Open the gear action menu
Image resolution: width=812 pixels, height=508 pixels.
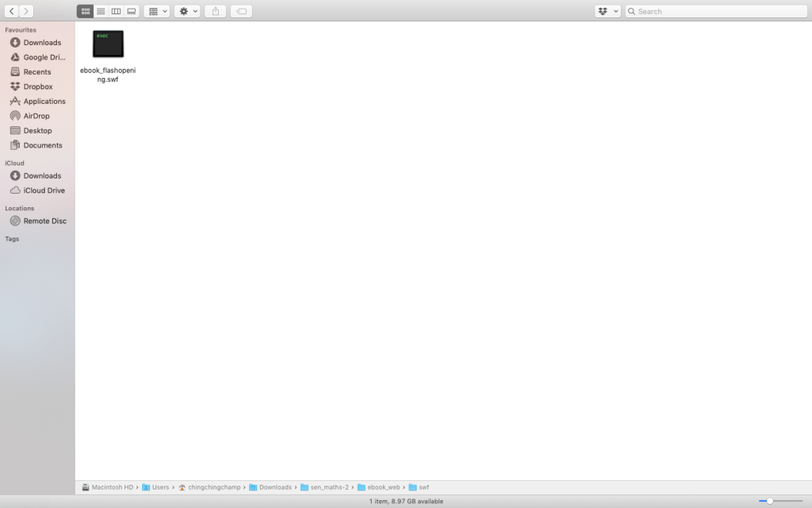(187, 11)
